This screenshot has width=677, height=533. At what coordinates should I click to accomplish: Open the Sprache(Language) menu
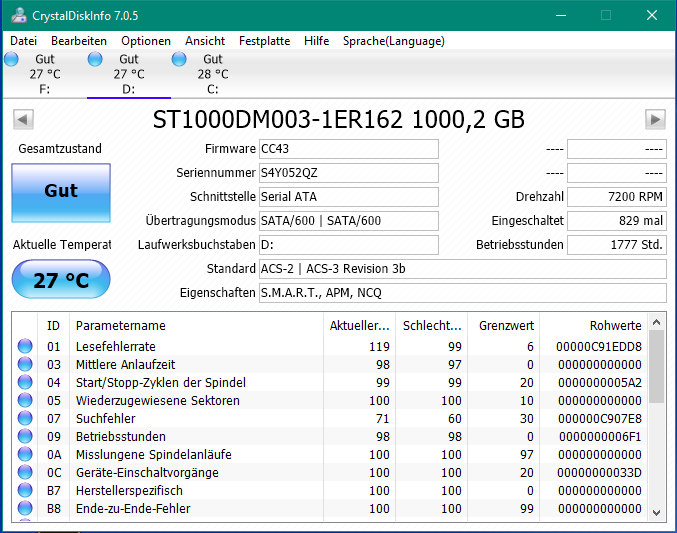[394, 41]
